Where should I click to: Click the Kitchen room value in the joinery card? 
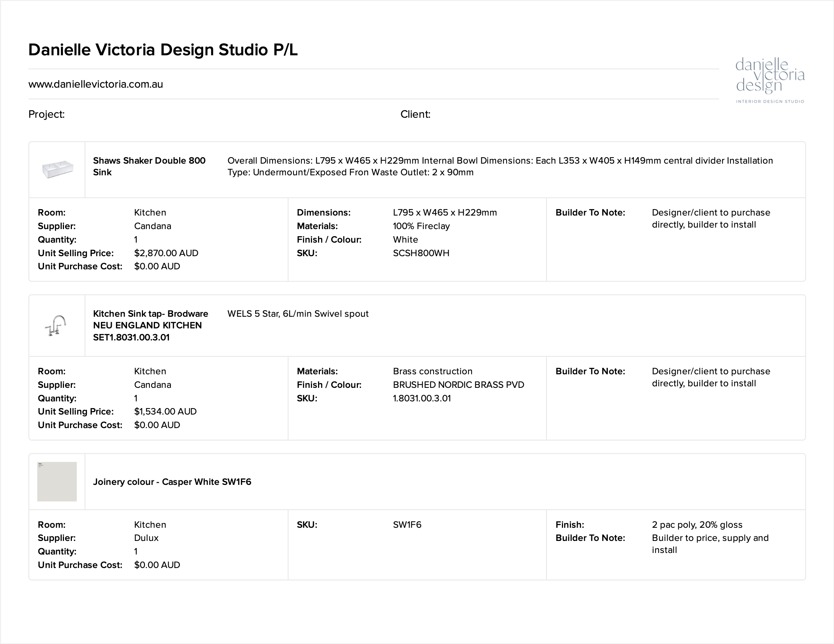[150, 525]
